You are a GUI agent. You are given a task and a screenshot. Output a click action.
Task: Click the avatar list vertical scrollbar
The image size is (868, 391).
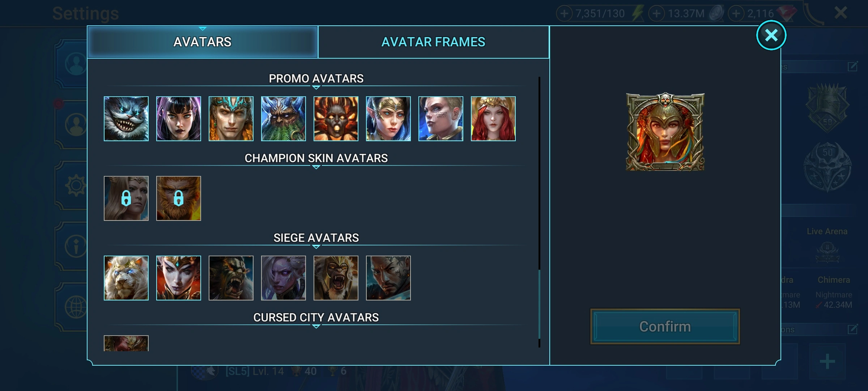coord(539,212)
